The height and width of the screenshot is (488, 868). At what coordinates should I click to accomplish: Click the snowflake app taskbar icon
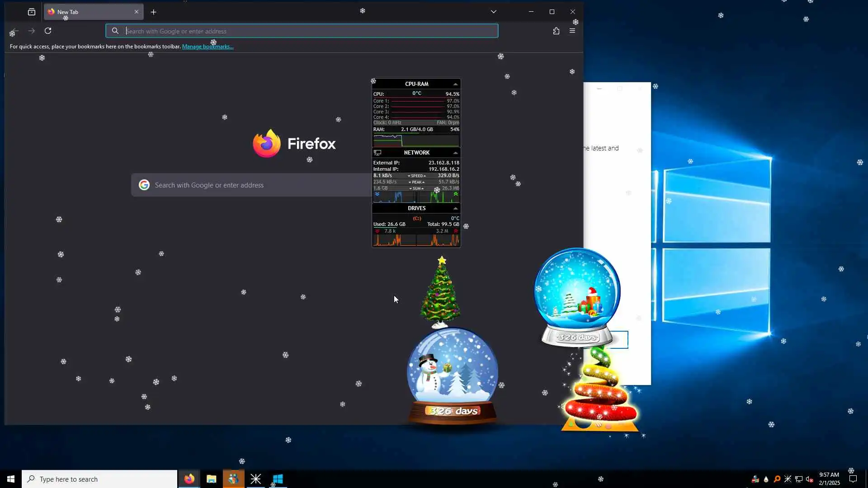[x=256, y=479]
